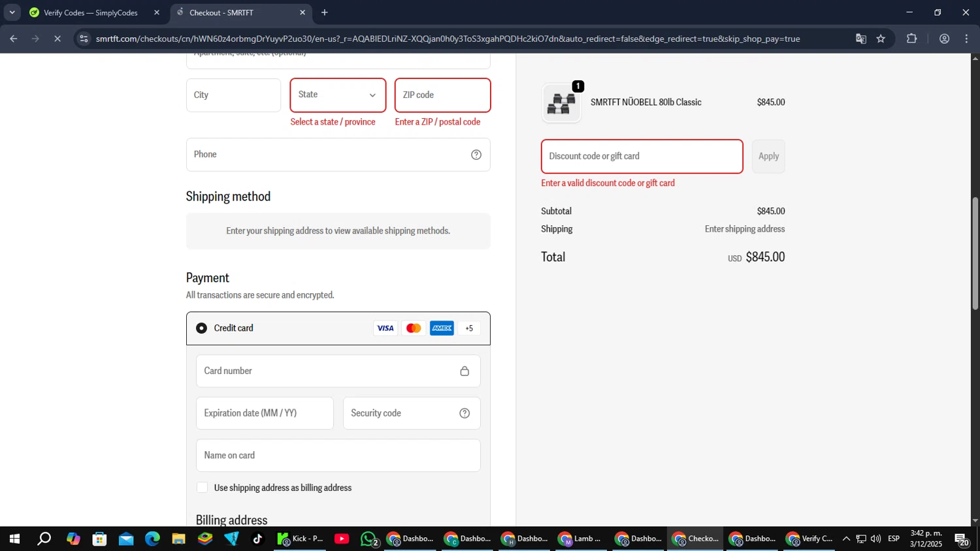Click the page vertical scrollbar thumb
This screenshot has width=980, height=551.
click(975, 253)
